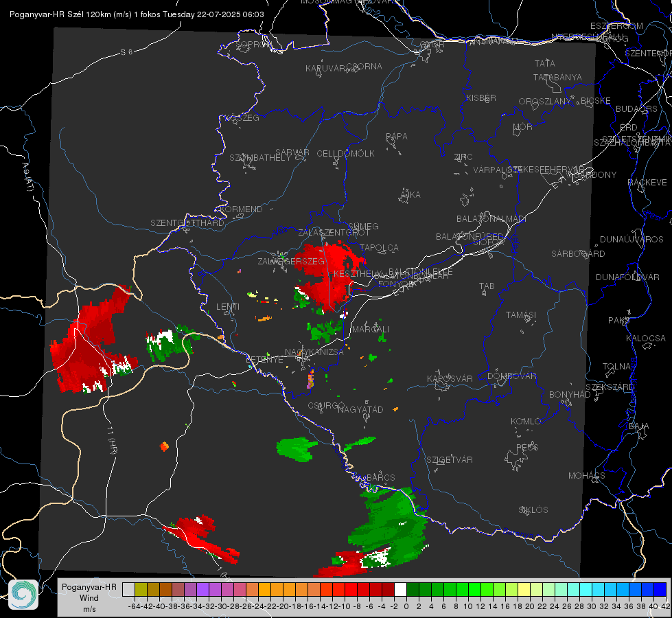672x618 pixels.
Task: Select the TAB label
Action: point(487,286)
